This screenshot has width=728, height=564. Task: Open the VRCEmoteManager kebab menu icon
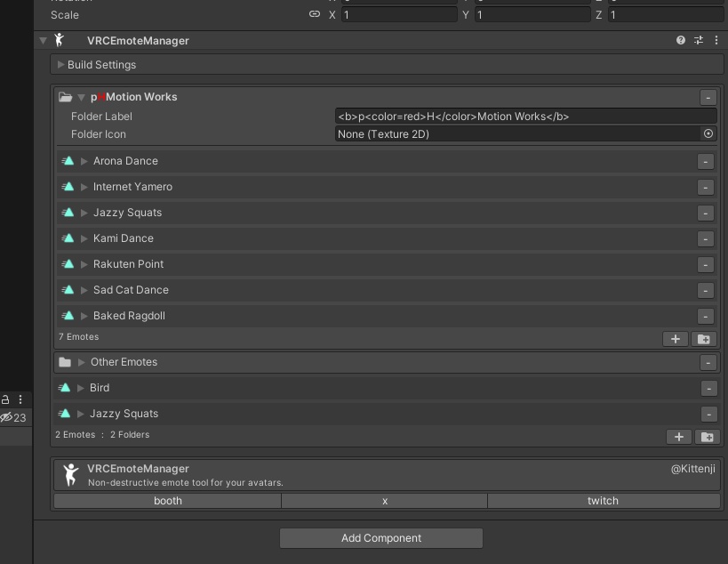[x=716, y=40]
